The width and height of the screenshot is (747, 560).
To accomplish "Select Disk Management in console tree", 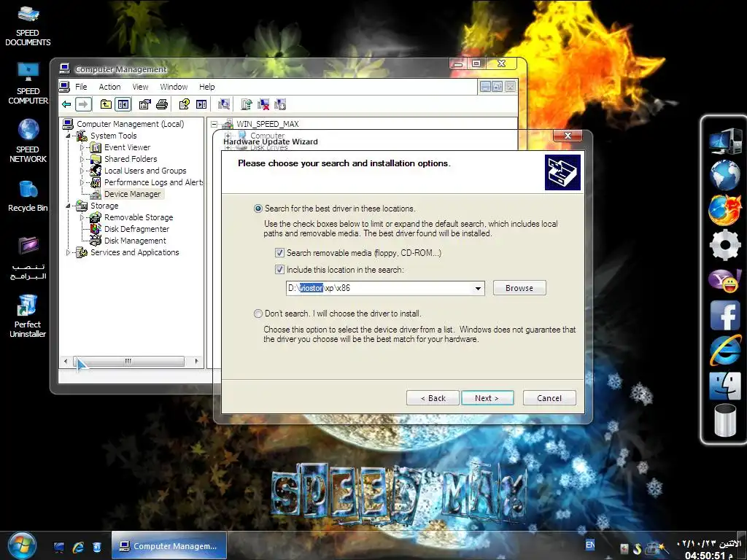I will (135, 241).
